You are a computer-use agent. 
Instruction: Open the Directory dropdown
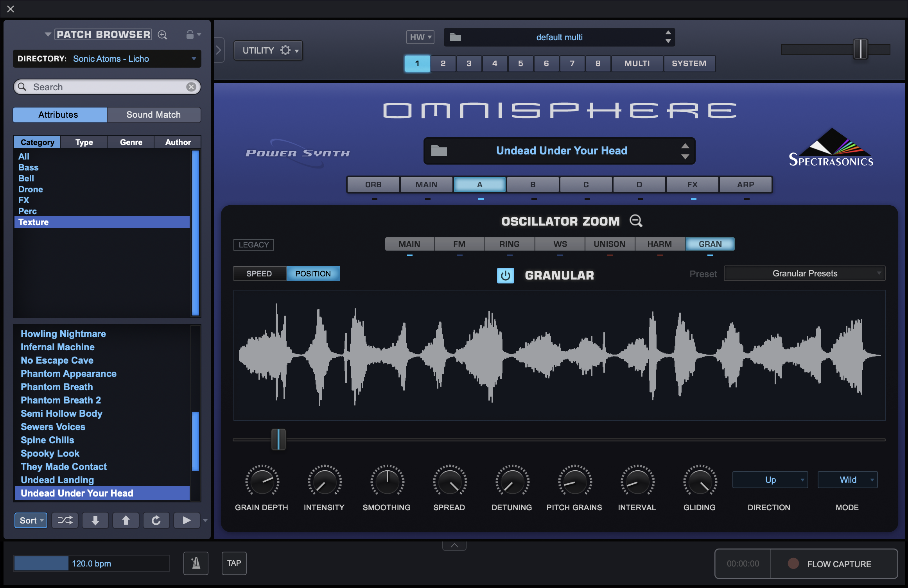[107, 59]
